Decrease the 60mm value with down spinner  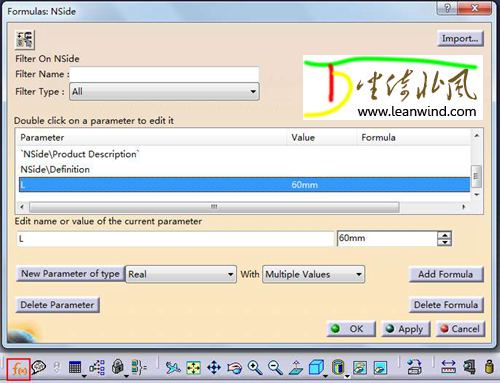(x=445, y=242)
